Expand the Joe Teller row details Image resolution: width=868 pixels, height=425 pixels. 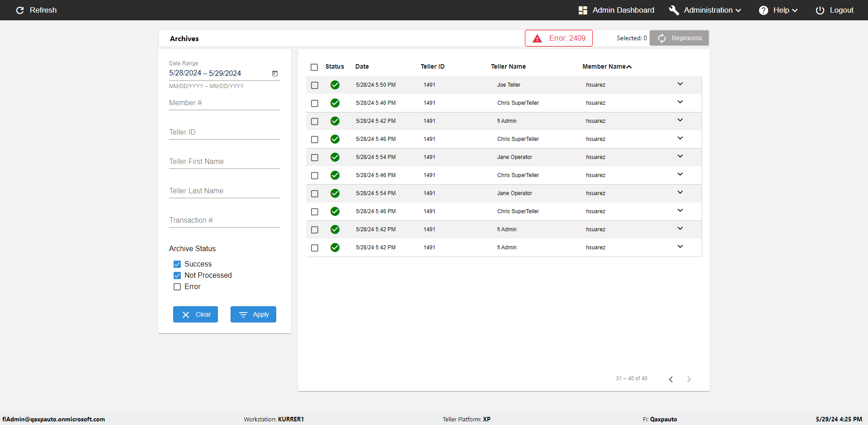pyautogui.click(x=680, y=84)
